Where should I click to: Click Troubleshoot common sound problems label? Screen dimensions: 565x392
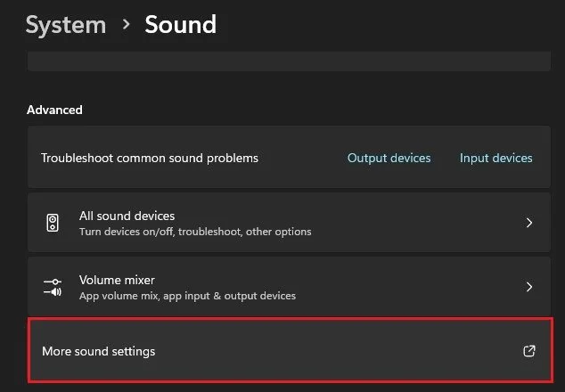(150, 158)
